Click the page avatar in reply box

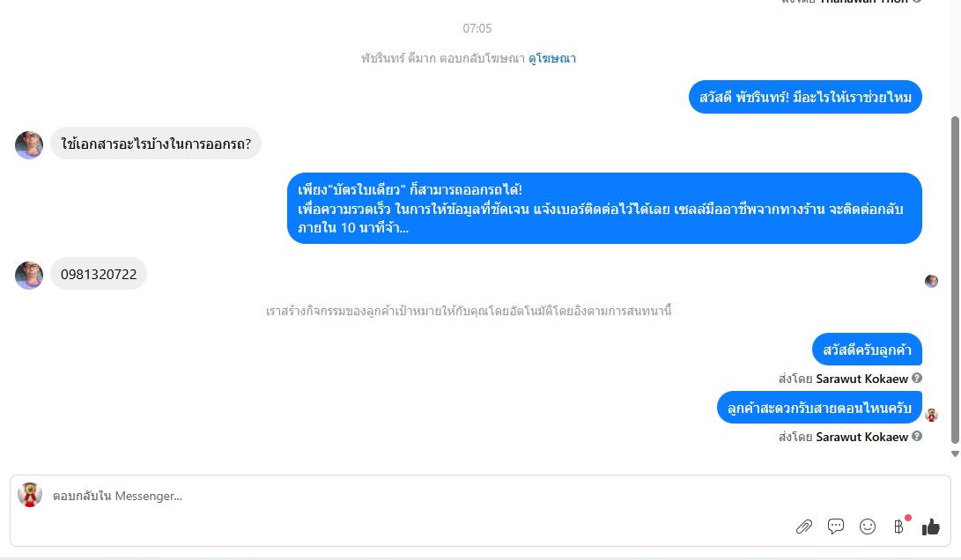tap(29, 495)
